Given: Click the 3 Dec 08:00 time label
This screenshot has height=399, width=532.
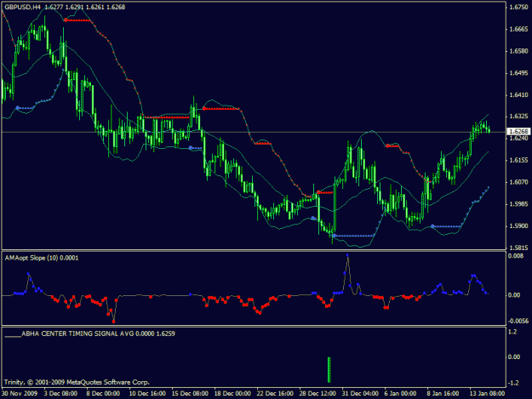Looking at the screenshot, I should point(60,394).
